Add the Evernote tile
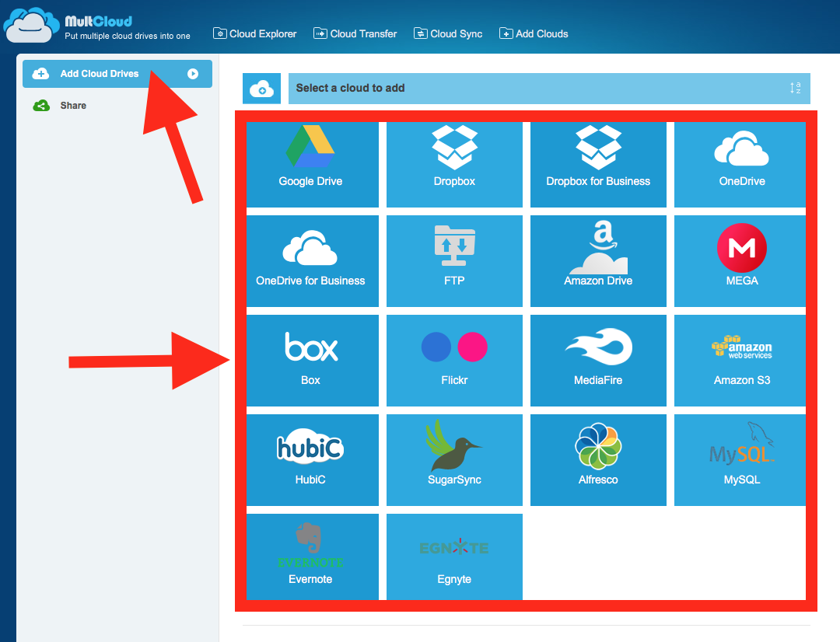840x642 pixels. [x=313, y=557]
